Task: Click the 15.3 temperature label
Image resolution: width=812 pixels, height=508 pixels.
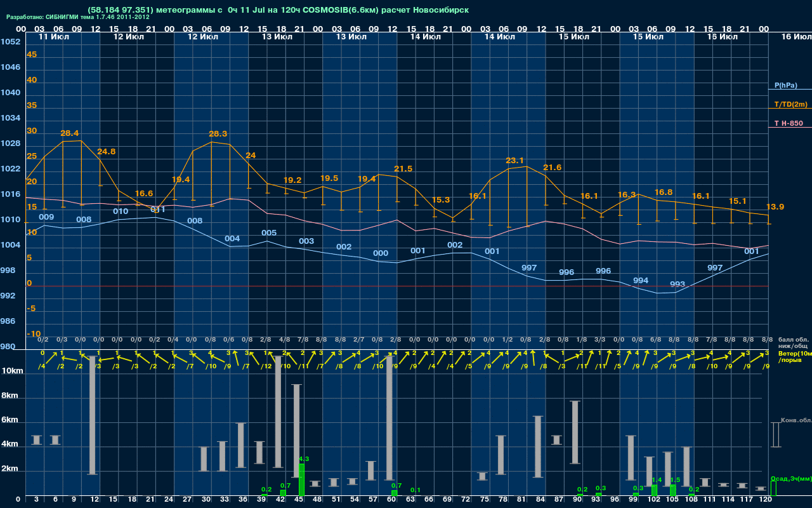Action: coord(441,200)
